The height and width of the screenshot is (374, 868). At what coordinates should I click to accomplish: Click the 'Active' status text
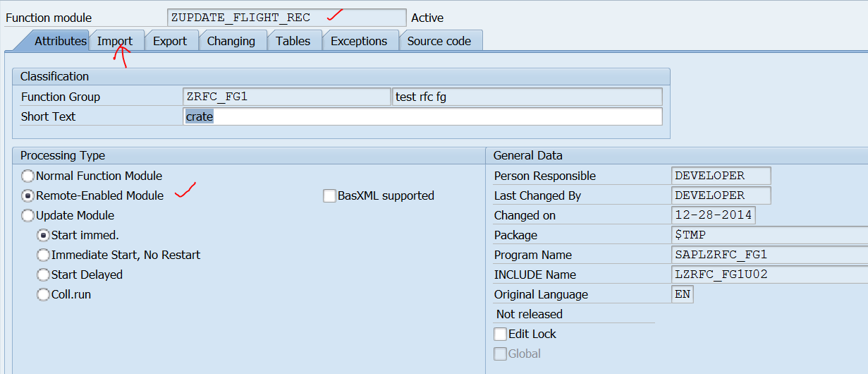[x=427, y=18]
